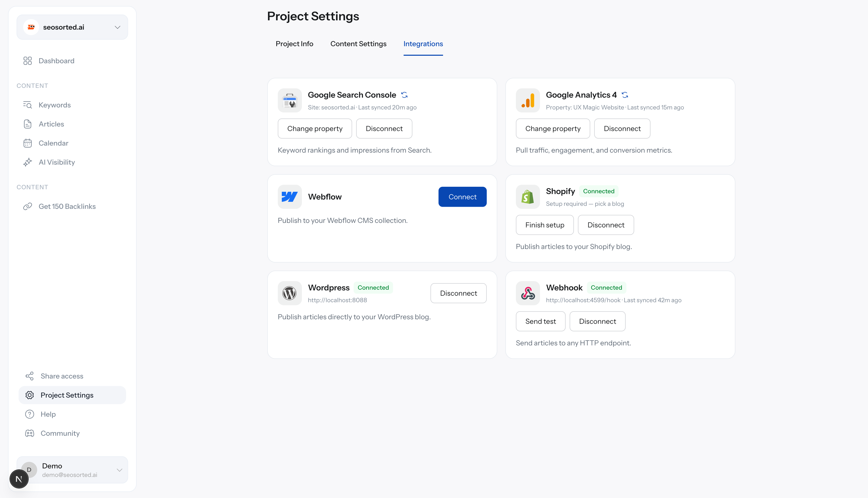Finish setup for Shopify
The height and width of the screenshot is (498, 868).
[545, 225]
